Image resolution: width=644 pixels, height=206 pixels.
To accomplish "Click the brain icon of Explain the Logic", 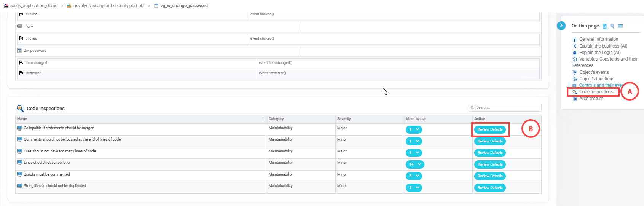I will click(575, 53).
